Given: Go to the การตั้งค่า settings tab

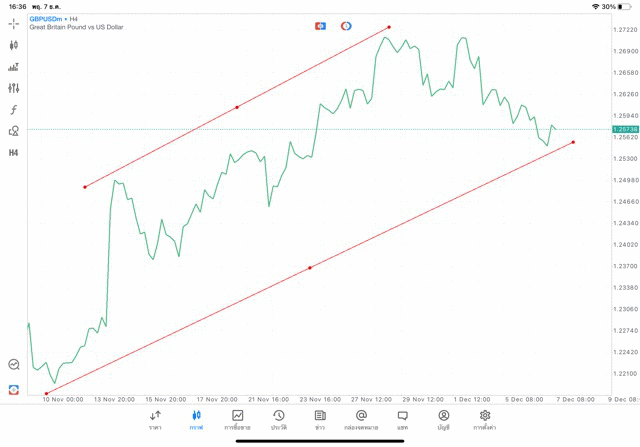Looking at the screenshot, I should tap(485, 419).
